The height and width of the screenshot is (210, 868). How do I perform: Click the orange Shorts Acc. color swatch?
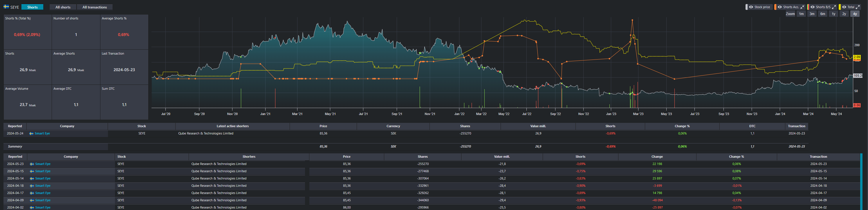775,7
